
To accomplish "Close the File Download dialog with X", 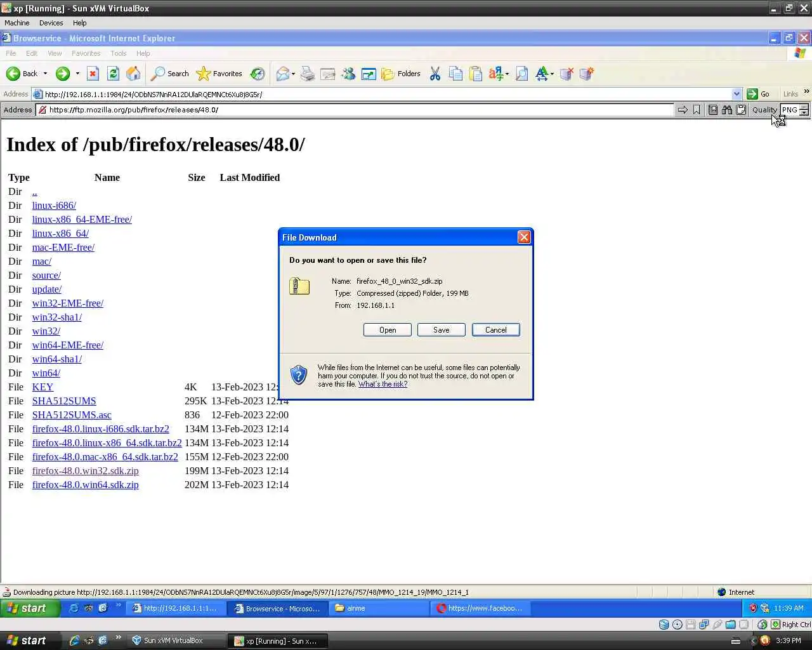I will 524,237.
